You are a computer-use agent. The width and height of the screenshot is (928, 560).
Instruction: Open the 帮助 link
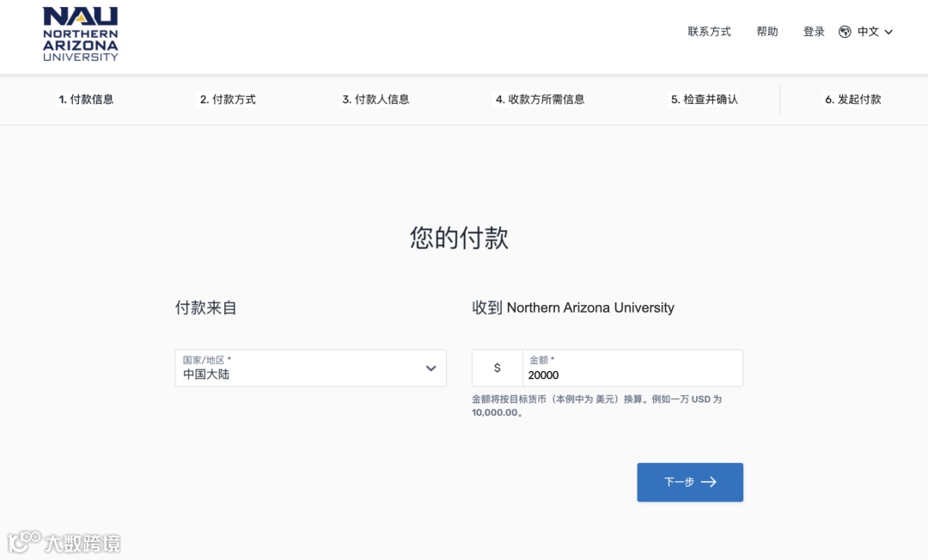[767, 32]
